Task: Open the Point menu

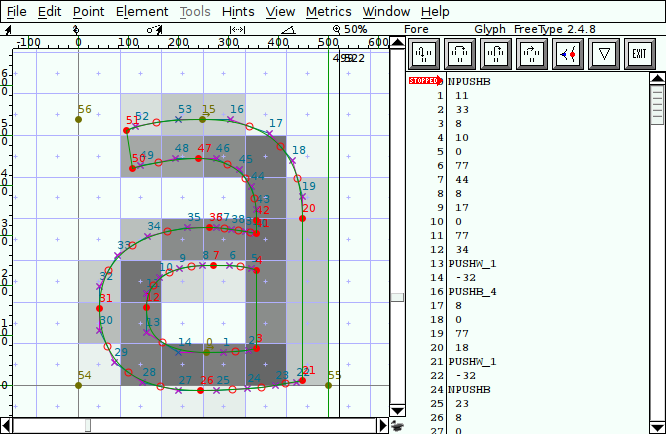Action: 88,11
